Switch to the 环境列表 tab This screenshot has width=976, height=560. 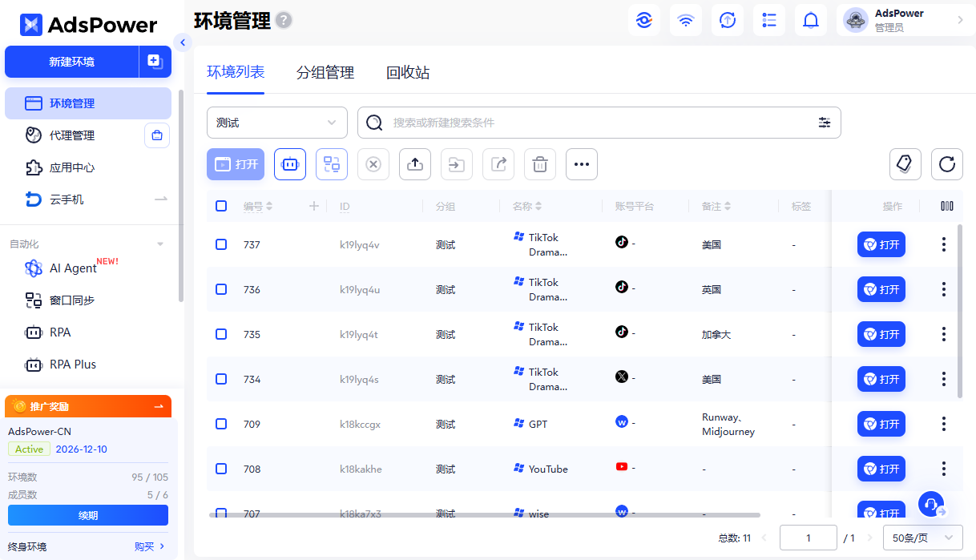coord(236,73)
